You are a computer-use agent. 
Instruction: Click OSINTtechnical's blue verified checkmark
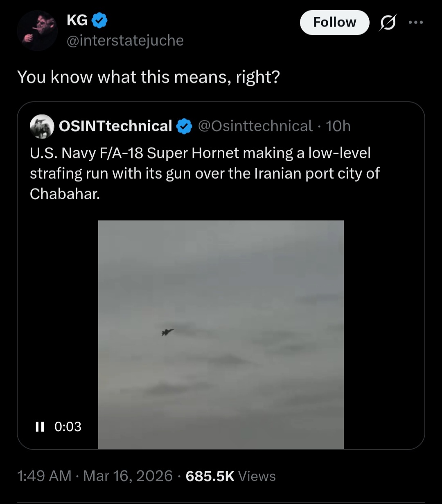(x=184, y=126)
